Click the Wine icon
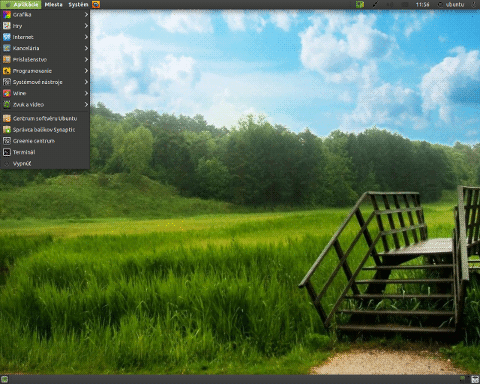480x384 pixels. 7,93
